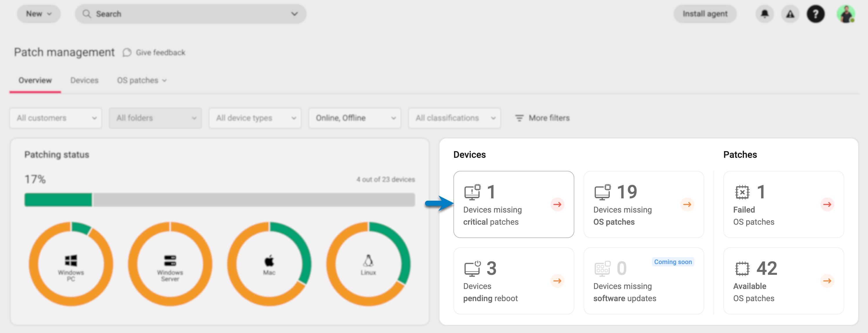Click the Windows logo icon
This screenshot has width=868, height=333.
[71, 260]
